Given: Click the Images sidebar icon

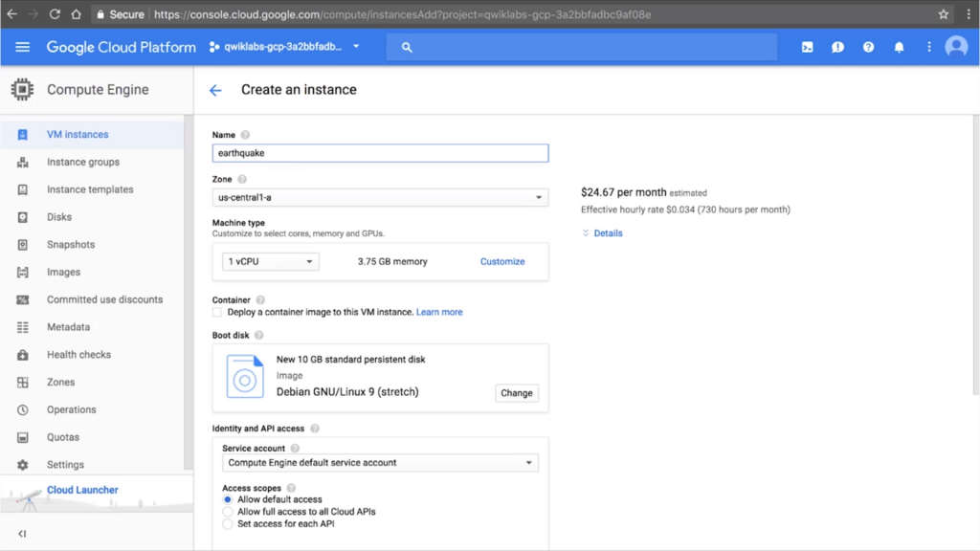Looking at the screenshot, I should [23, 272].
